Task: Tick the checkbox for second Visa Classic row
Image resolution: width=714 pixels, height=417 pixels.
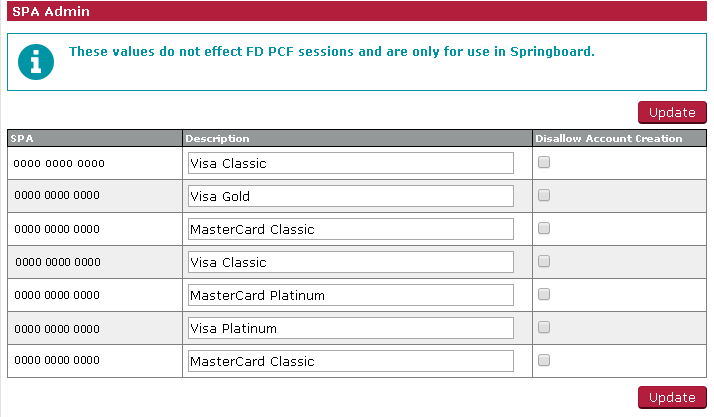Action: click(544, 261)
